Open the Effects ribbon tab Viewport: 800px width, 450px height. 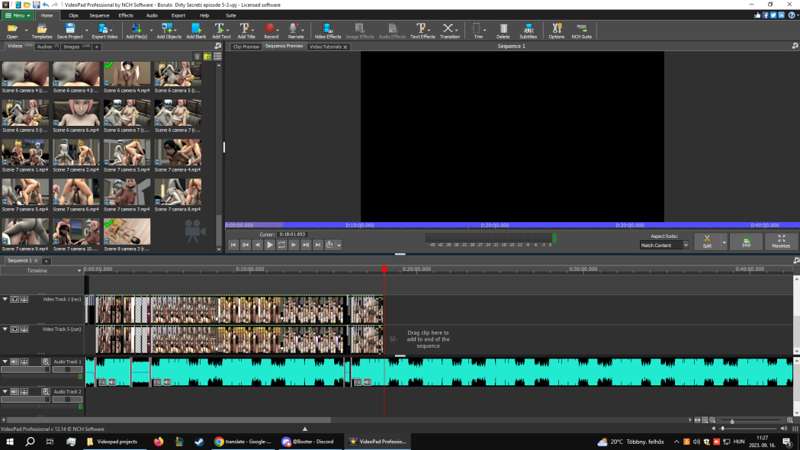126,16
